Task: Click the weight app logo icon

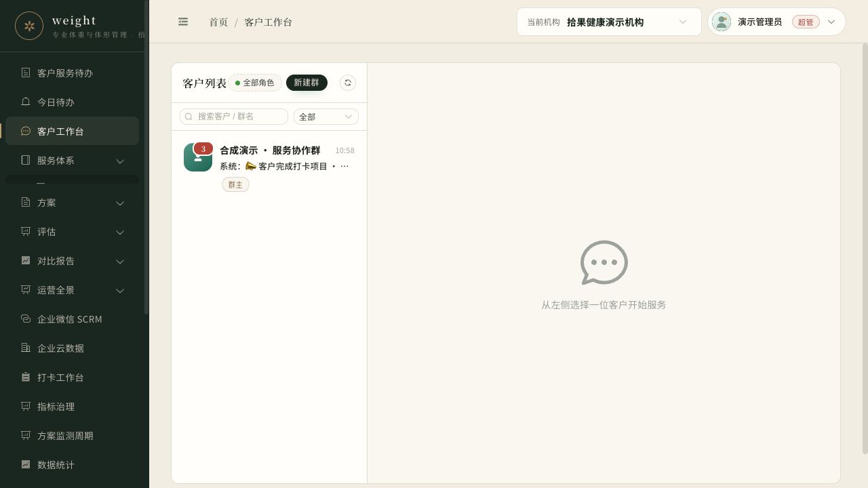Action: point(29,26)
